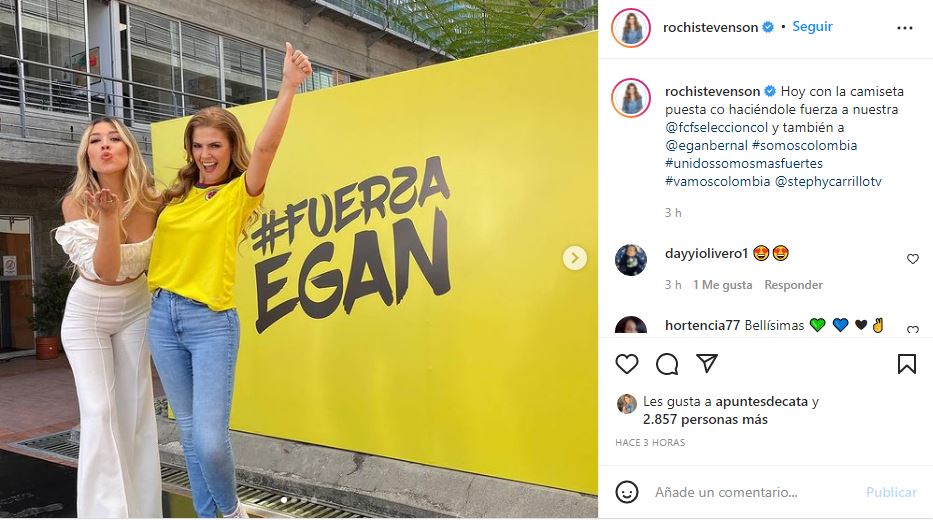
Task: Open the emoji picker smiley icon
Action: coord(627,492)
